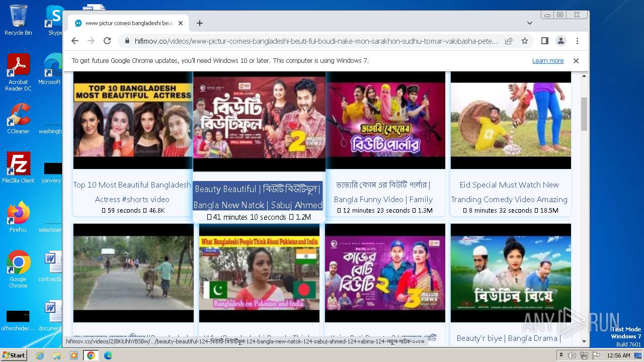Click the scrollbar up arrow
The width and height of the screenshot is (644, 362).
pos(584,76)
